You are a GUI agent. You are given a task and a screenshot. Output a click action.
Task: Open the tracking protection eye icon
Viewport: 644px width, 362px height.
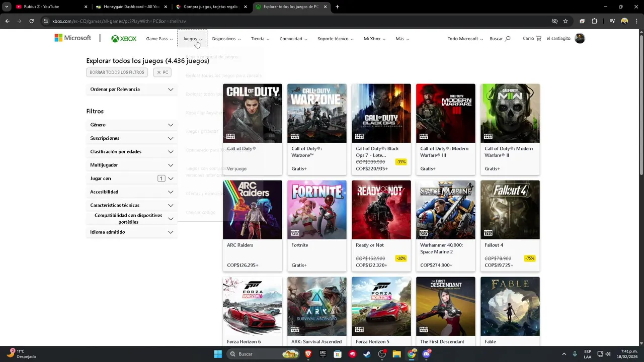[x=554, y=21]
